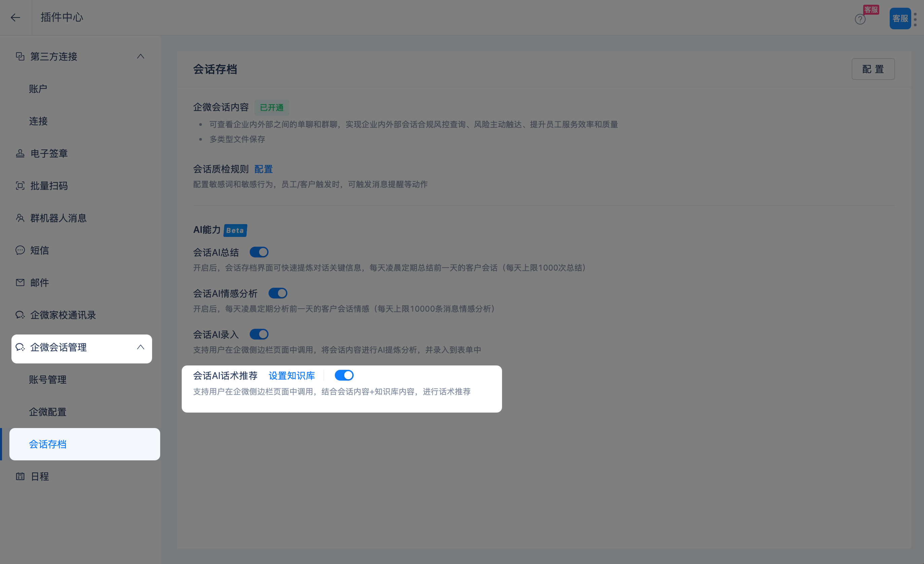
Task: Turn off 会话AI录入 switch
Action: (x=259, y=334)
